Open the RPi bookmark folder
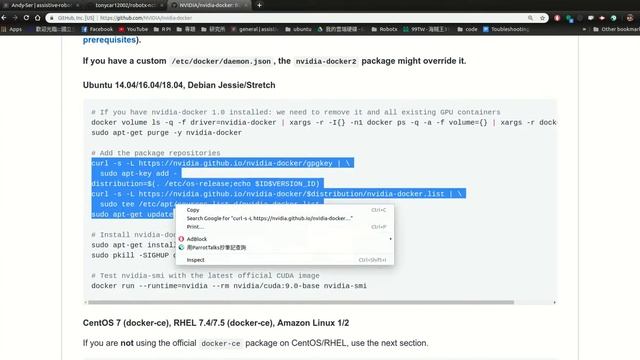 [162, 29]
